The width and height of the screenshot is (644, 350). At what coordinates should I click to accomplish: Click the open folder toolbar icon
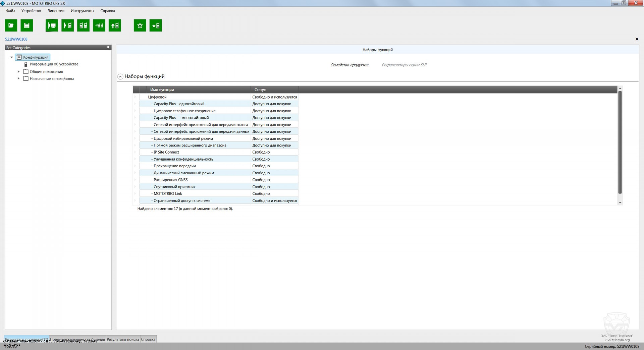tap(11, 25)
